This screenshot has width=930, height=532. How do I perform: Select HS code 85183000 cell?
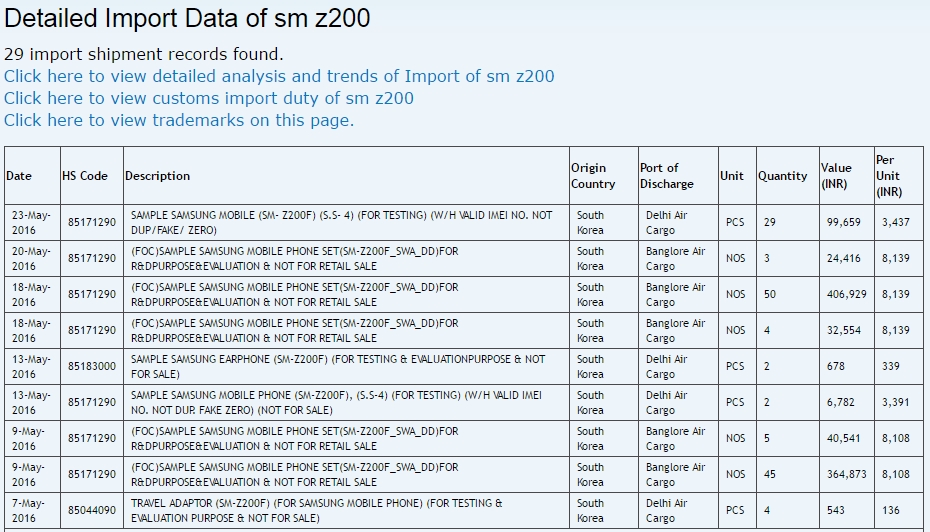92,366
